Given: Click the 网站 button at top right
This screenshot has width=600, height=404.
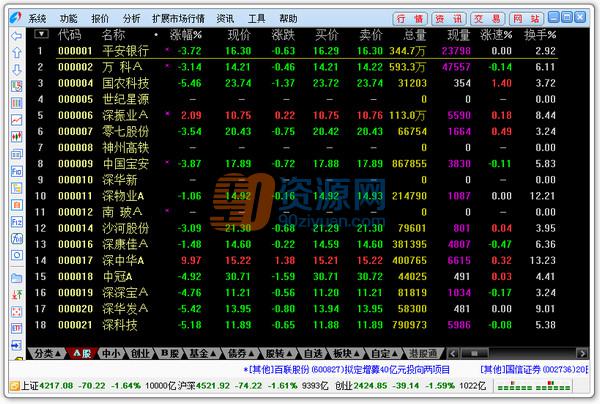Looking at the screenshot, I should [527, 19].
